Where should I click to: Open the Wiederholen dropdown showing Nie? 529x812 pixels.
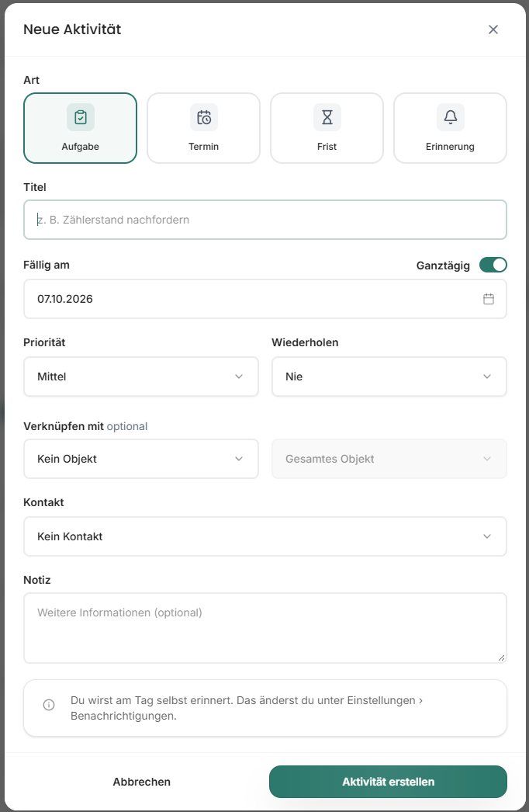(x=389, y=377)
